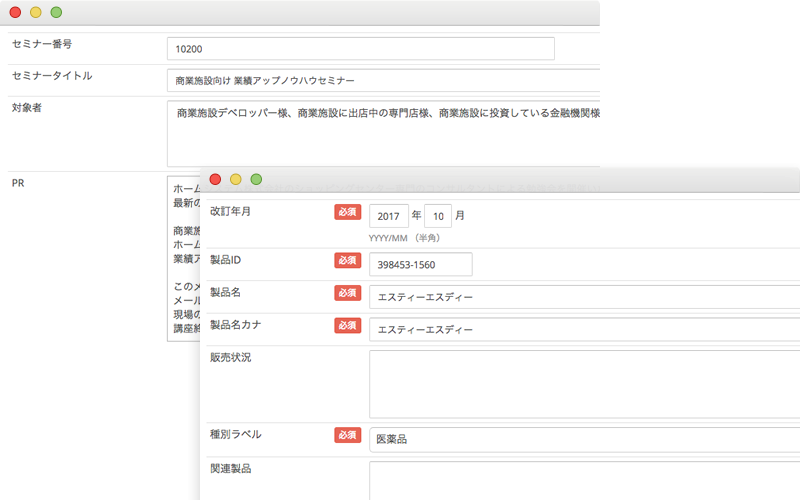
Task: Click the 製品名 label
Action: [226, 292]
